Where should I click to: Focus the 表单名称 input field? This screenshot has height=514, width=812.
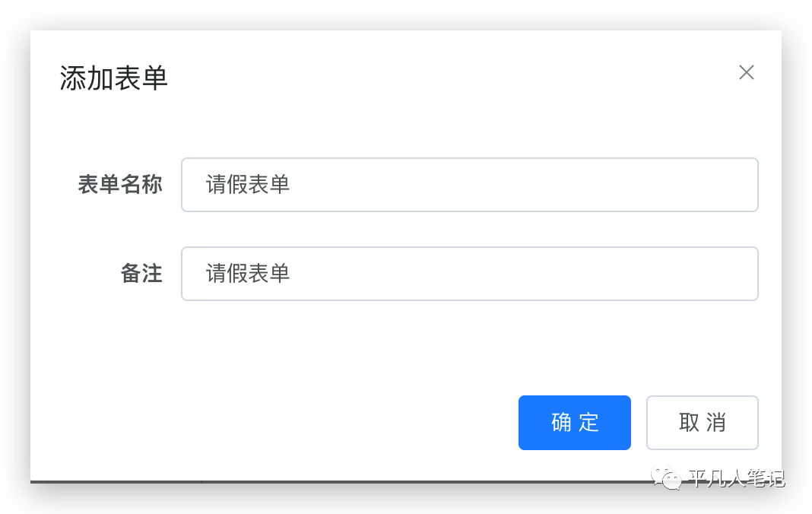(x=470, y=185)
